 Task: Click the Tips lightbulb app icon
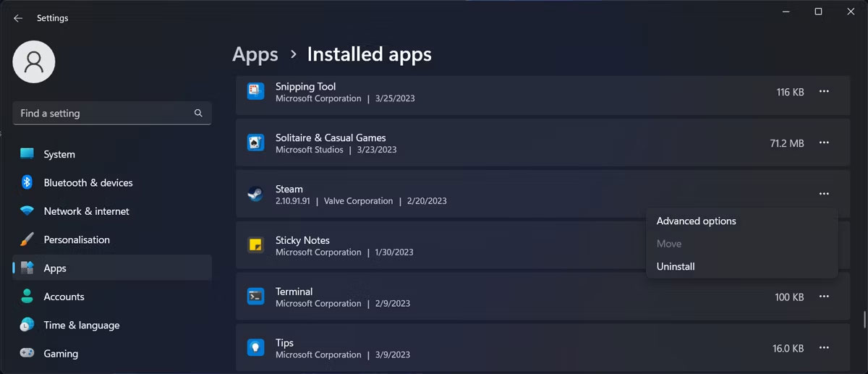pos(255,348)
